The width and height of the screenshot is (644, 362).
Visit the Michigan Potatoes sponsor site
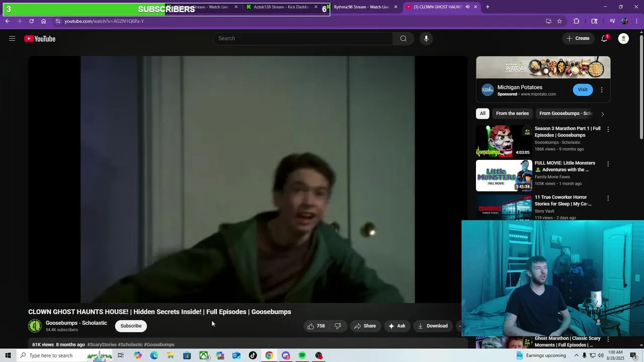point(583,89)
